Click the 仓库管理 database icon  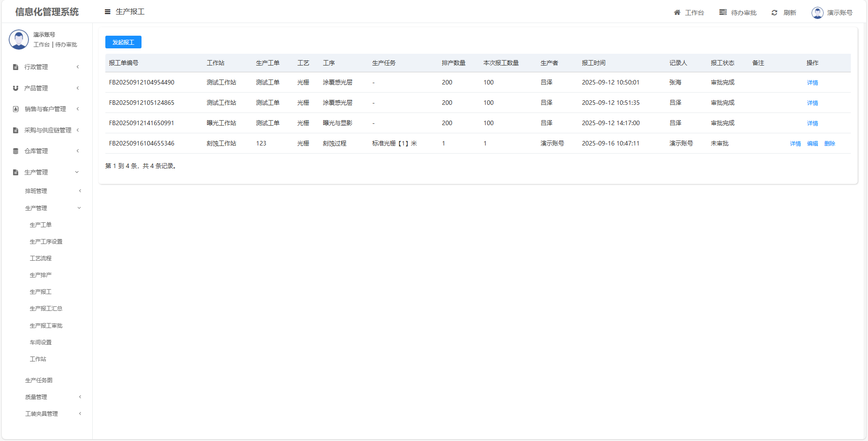[x=16, y=151]
